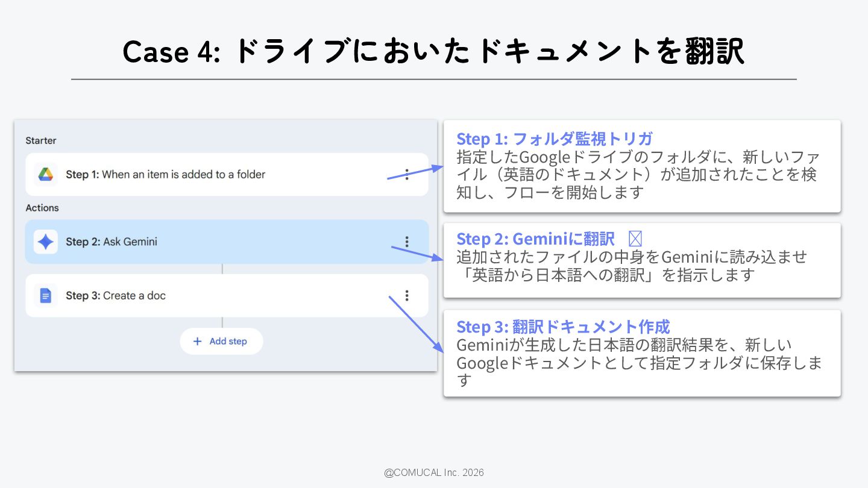This screenshot has width=868, height=488.
Task: Click the description starting '指定したGoogleドライブのフォルダに'
Action: (x=638, y=175)
